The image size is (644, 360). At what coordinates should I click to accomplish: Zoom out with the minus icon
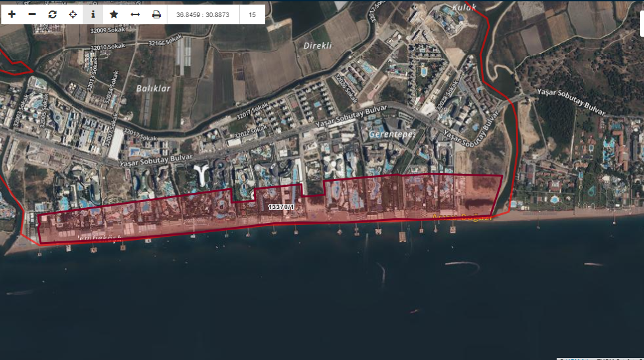pos(32,14)
